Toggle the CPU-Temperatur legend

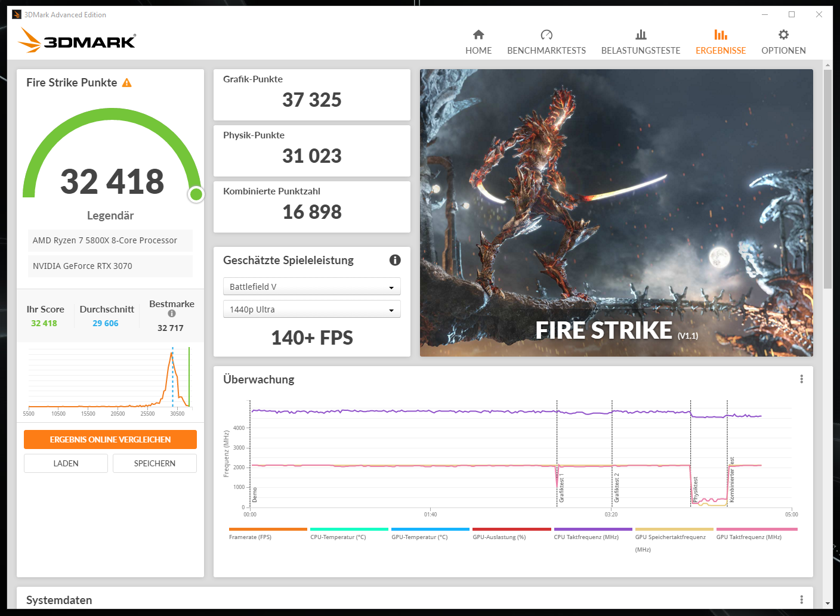(x=349, y=534)
